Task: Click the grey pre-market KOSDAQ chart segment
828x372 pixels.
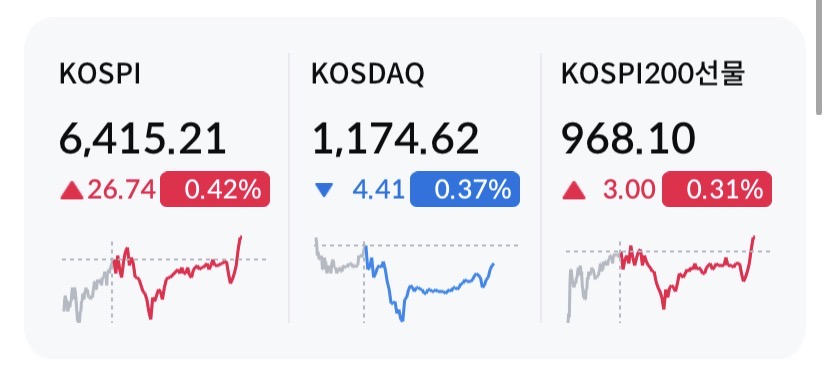Action: pos(340,257)
